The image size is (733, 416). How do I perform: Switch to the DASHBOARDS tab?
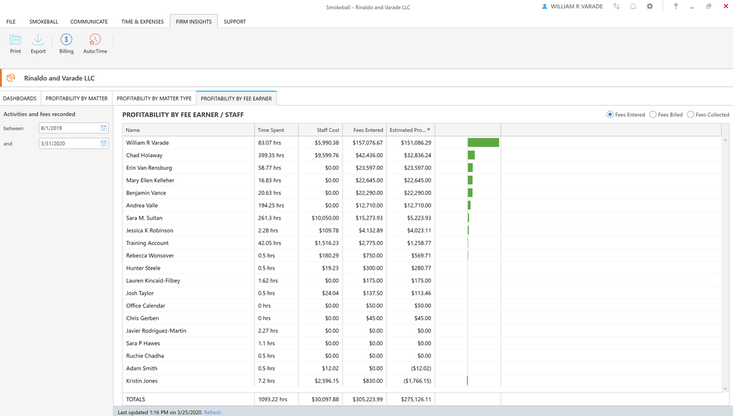coord(20,98)
